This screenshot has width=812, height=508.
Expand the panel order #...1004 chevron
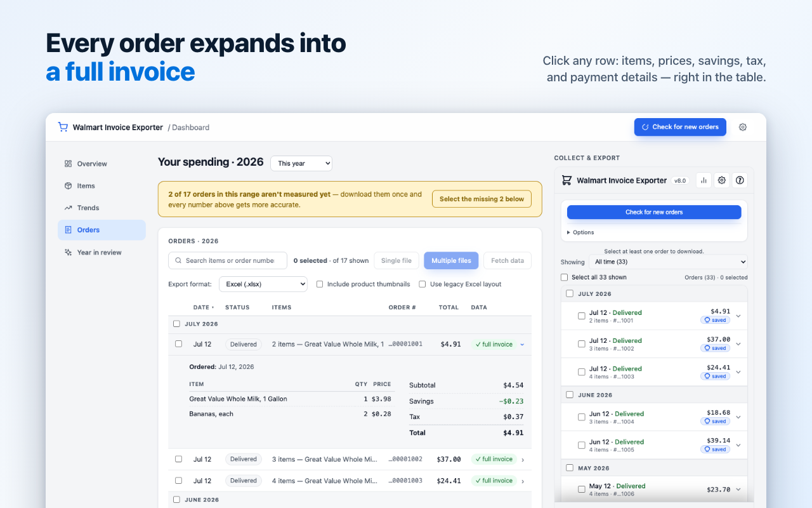tap(738, 417)
